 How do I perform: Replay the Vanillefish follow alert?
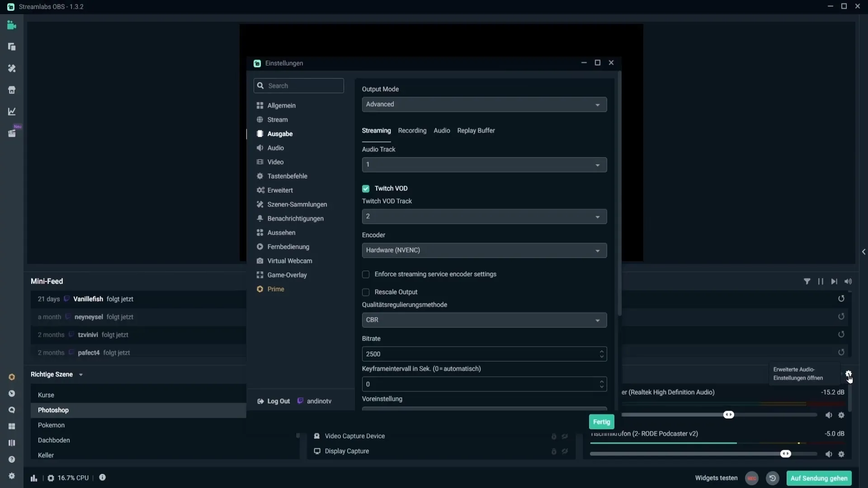tap(841, 299)
